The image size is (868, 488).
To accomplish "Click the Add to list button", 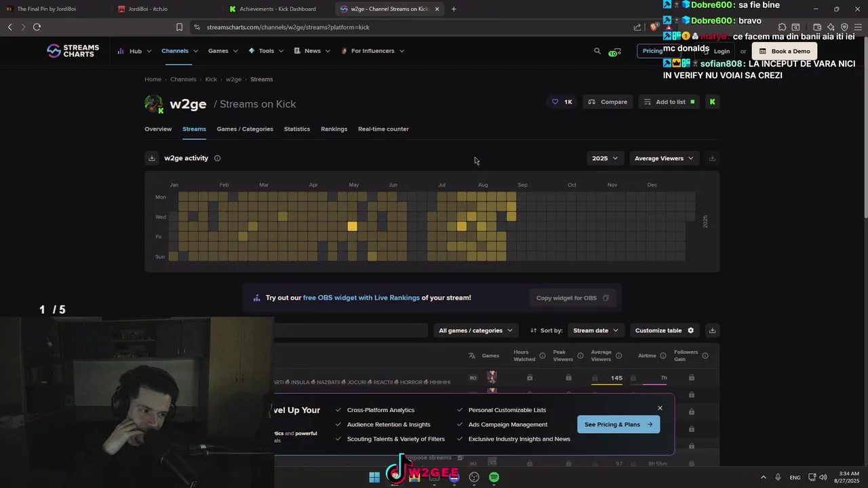I will [x=669, y=102].
